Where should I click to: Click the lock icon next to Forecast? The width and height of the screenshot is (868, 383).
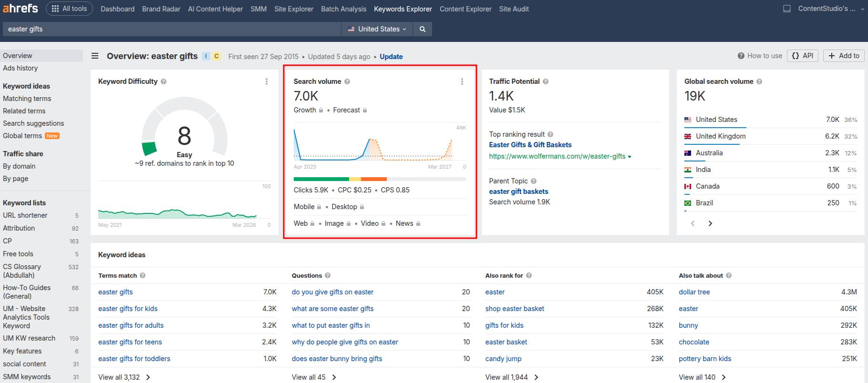click(365, 110)
